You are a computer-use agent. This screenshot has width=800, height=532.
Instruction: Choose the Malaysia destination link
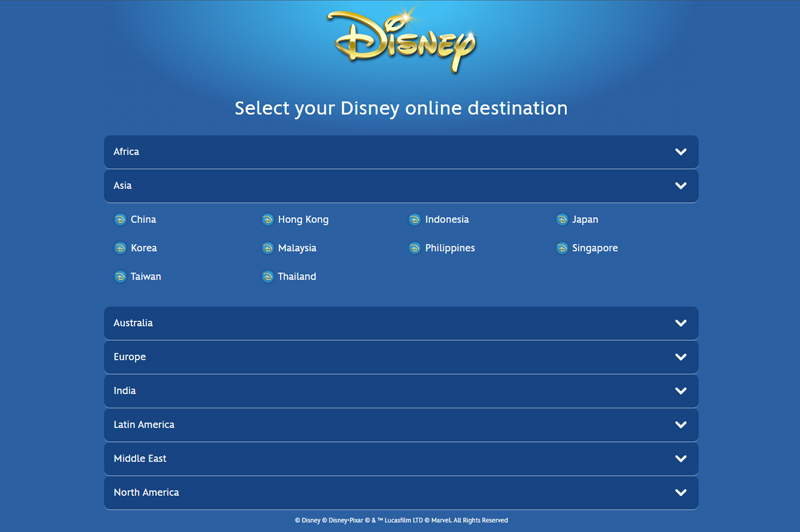[297, 248]
